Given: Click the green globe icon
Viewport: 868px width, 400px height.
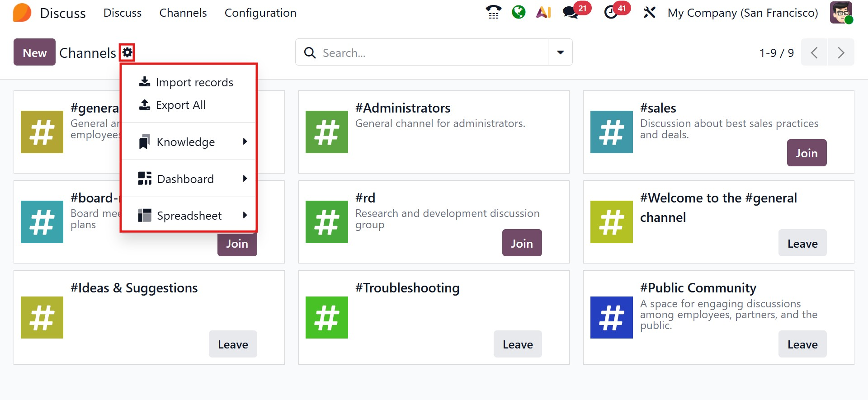Looking at the screenshot, I should (519, 12).
